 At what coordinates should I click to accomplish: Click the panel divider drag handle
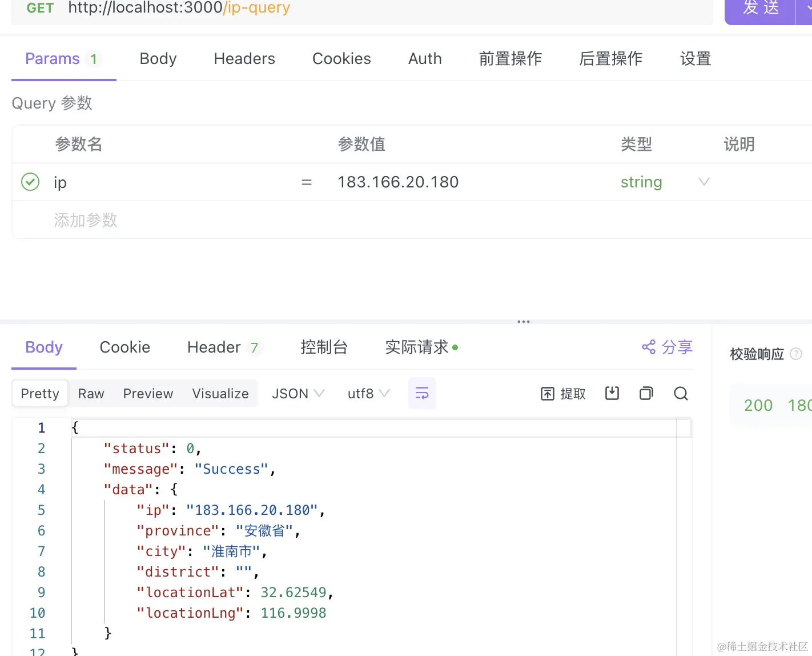(524, 322)
